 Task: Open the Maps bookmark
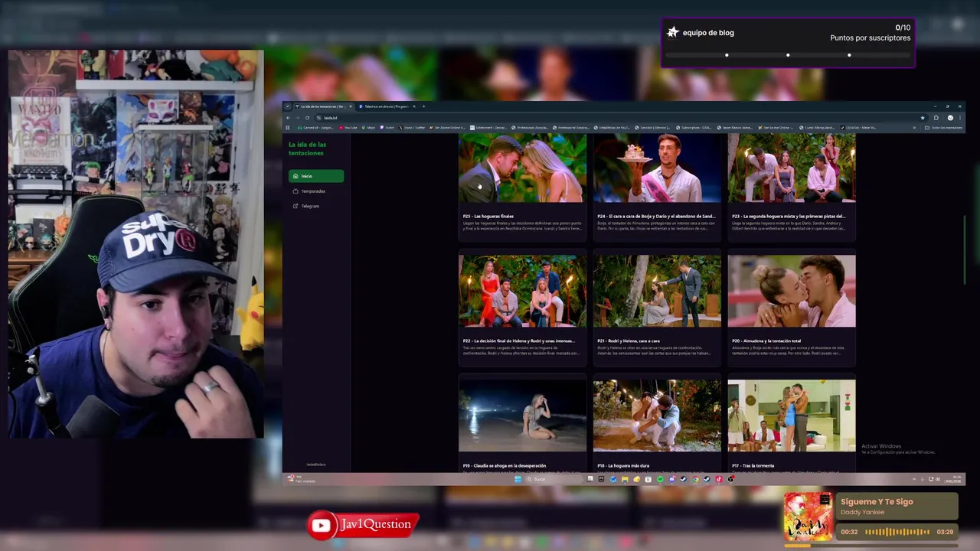click(x=368, y=127)
